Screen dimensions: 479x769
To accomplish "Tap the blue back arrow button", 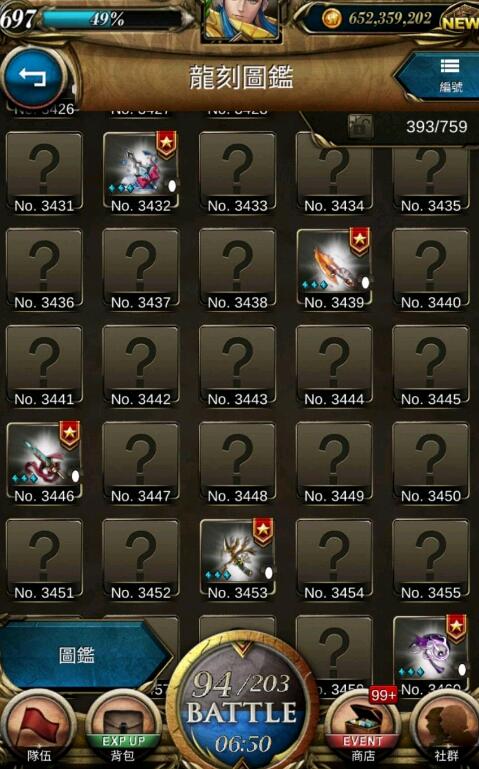I will tap(33, 77).
